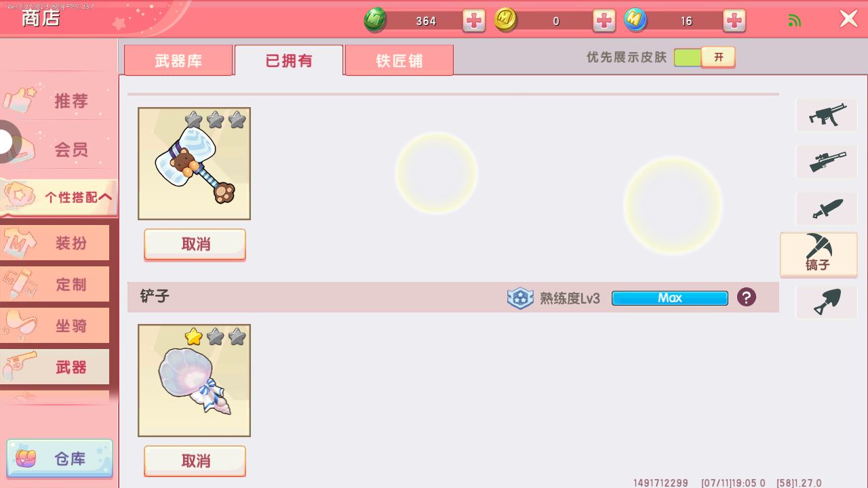The width and height of the screenshot is (868, 488).
Task: Open the 已拥有 tab
Action: (289, 60)
